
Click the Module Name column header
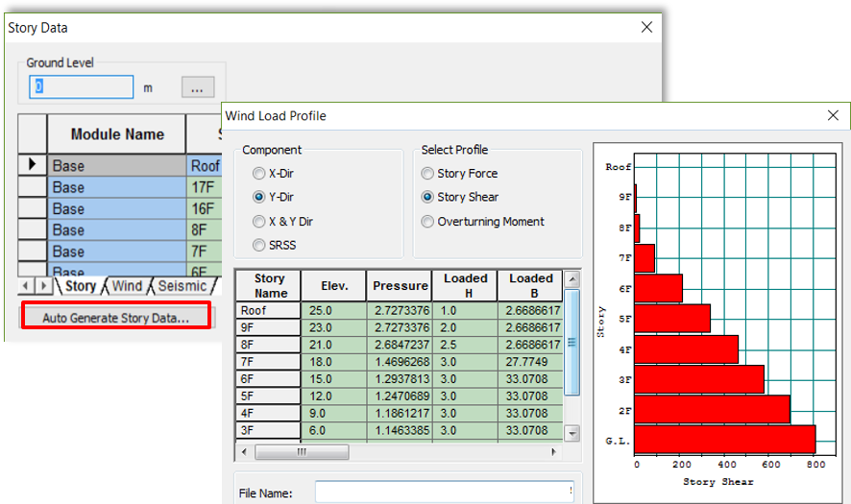coord(116,134)
